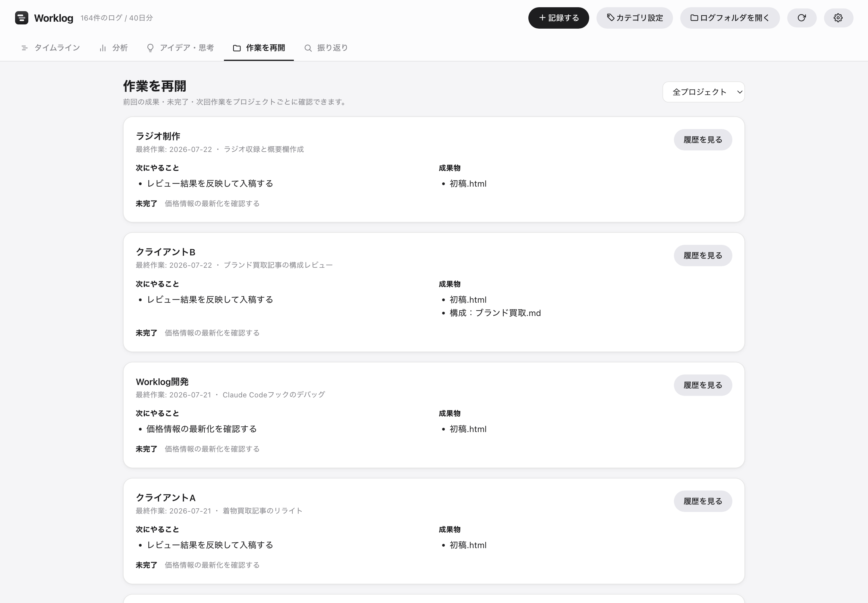Screen dimensions: 868x603
Task: Open カテゴリ設定 settings
Action: point(634,18)
